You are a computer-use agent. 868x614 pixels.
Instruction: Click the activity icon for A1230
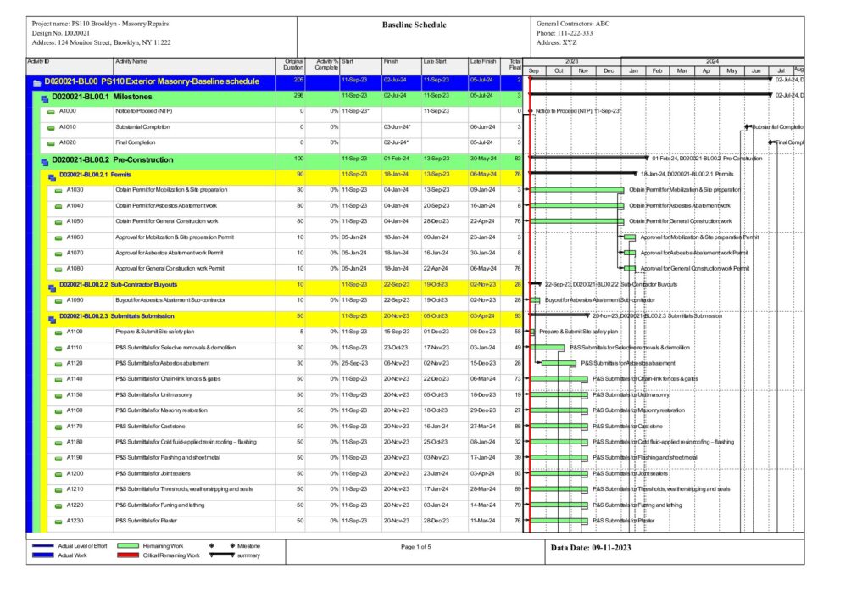point(51,521)
